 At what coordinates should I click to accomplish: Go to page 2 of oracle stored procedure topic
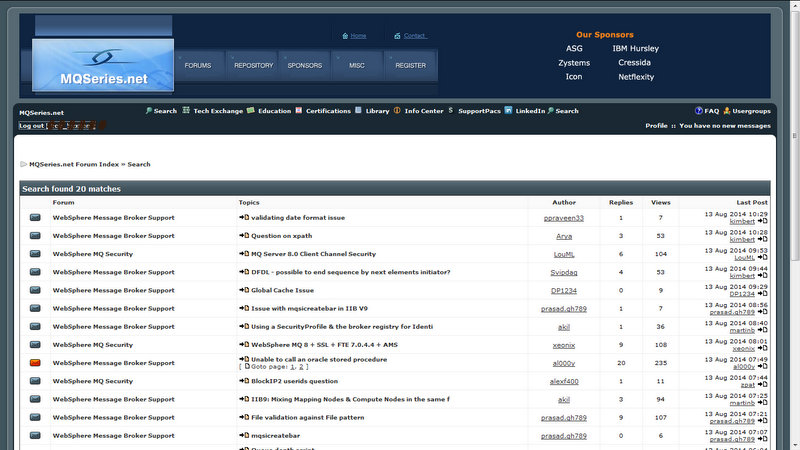point(301,367)
